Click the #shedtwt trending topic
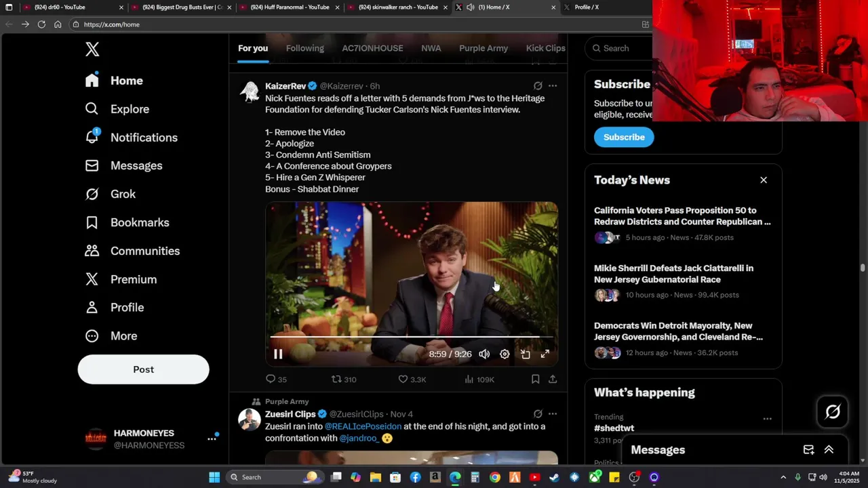Image resolution: width=868 pixels, height=488 pixels. 614,428
